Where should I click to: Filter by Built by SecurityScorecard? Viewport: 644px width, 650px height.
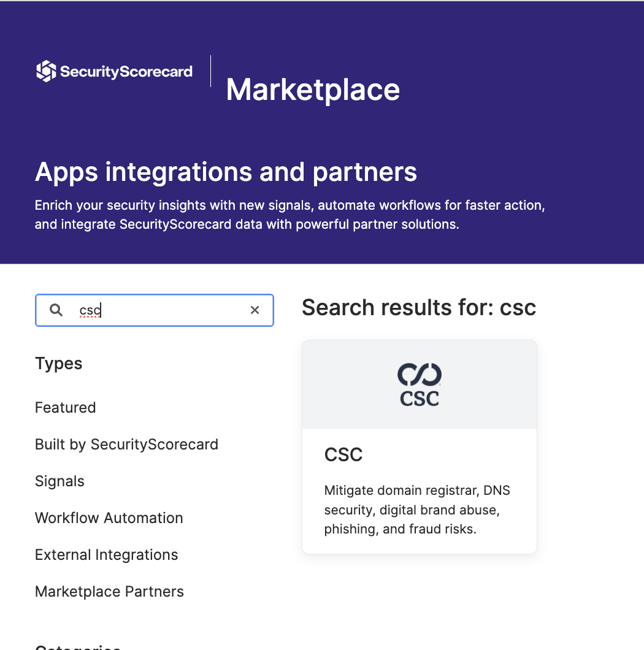[x=126, y=444]
